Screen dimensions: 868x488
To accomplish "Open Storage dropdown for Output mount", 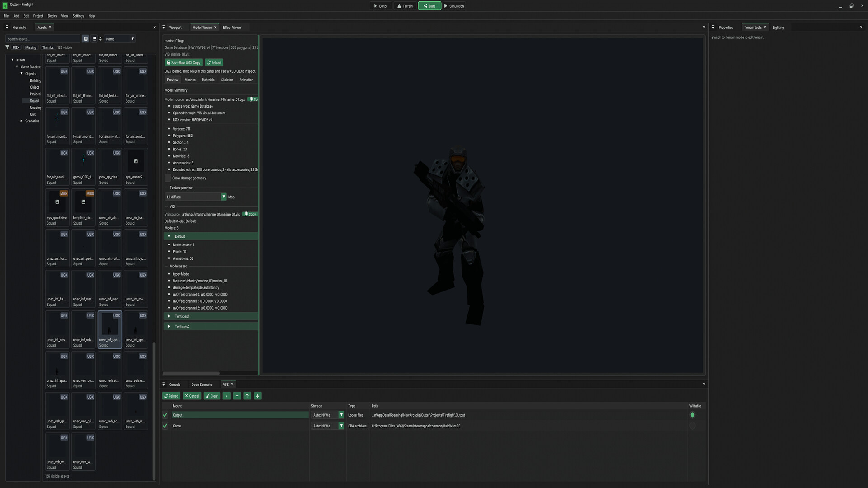I will pyautogui.click(x=328, y=415).
